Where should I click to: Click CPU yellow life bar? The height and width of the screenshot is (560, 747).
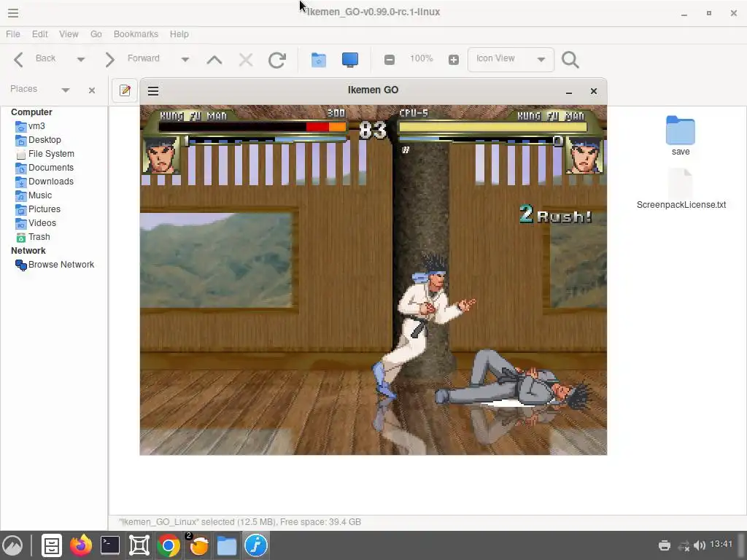click(x=492, y=127)
